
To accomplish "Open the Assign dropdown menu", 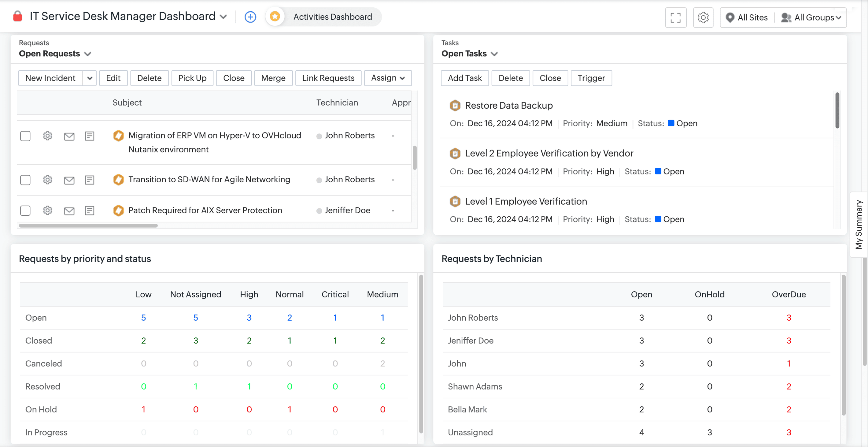I will 387,78.
